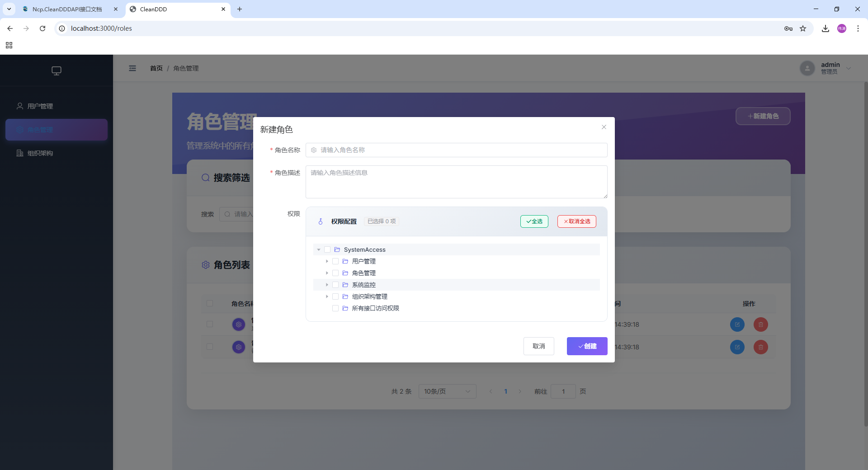Click the monitor logo icon atop the sidebar
The height and width of the screenshot is (470, 868).
(x=57, y=70)
